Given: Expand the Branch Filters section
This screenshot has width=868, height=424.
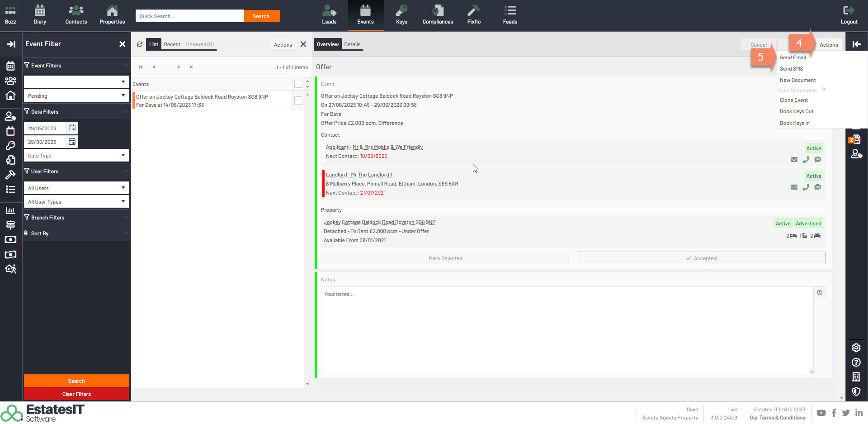Looking at the screenshot, I should pyautogui.click(x=76, y=218).
